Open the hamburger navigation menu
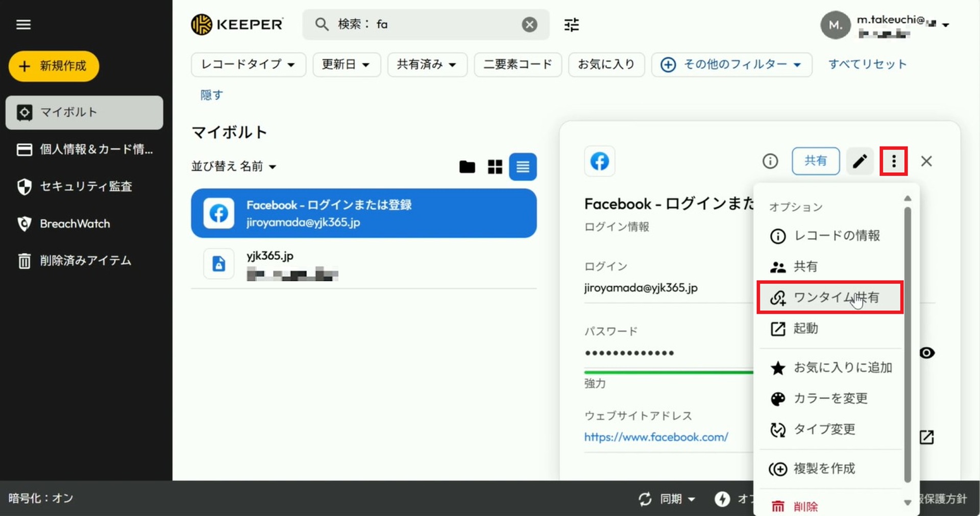Image resolution: width=980 pixels, height=516 pixels. 23,24
